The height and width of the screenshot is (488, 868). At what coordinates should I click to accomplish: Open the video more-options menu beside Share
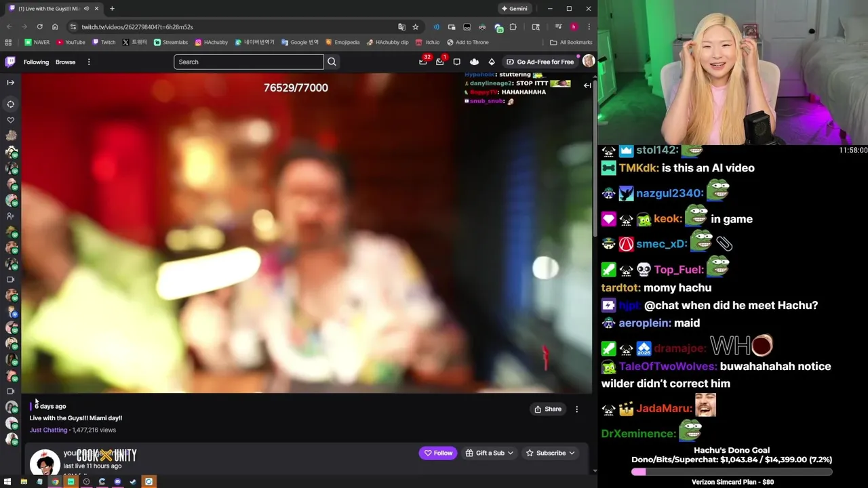pos(576,409)
